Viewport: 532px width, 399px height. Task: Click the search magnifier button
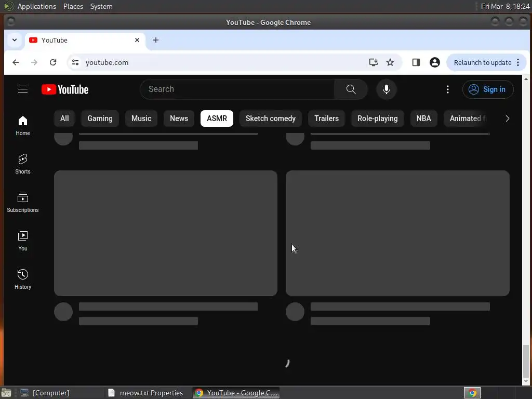pyautogui.click(x=351, y=89)
